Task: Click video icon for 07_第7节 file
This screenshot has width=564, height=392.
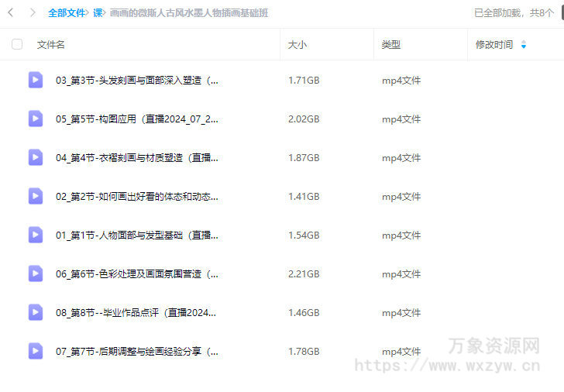Action: [x=36, y=352]
